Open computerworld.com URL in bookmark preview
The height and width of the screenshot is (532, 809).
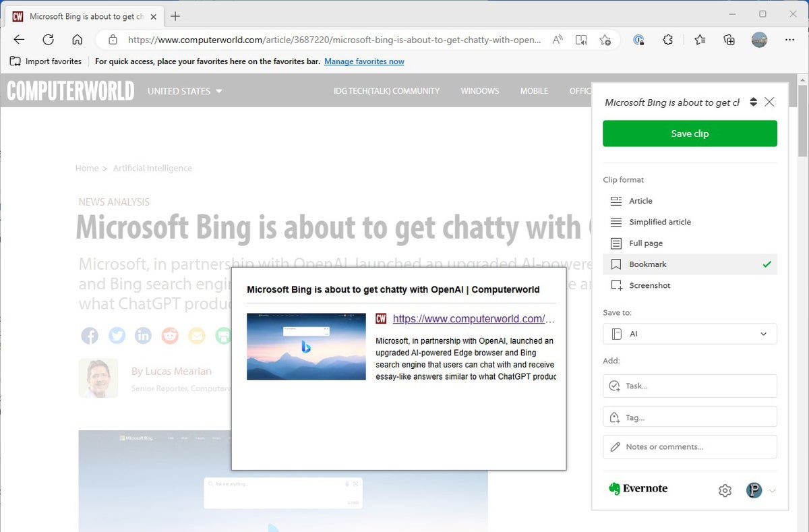[473, 319]
